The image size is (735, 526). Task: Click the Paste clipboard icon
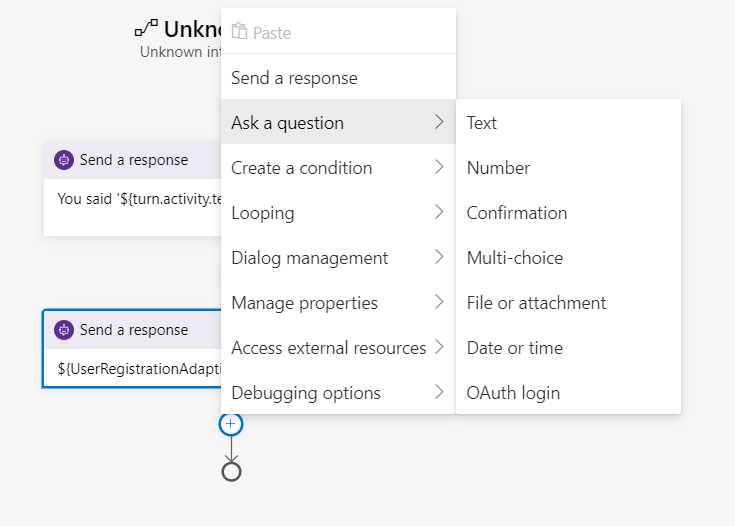[239, 31]
